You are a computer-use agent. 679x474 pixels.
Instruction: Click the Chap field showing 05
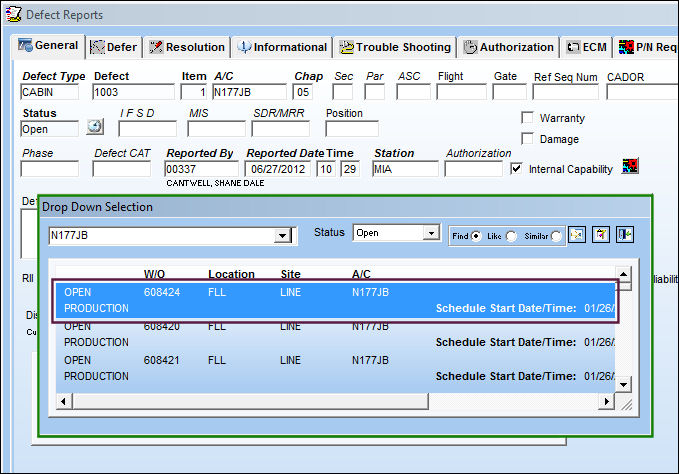pyautogui.click(x=305, y=92)
